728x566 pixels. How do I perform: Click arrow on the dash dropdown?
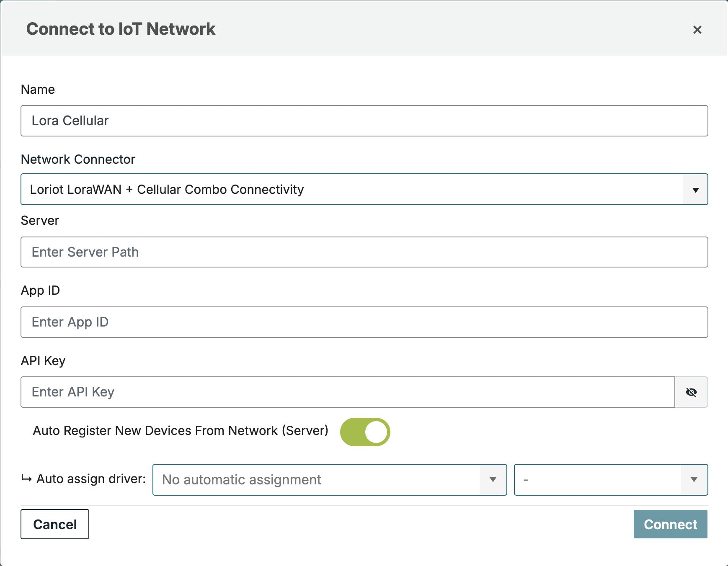694,480
